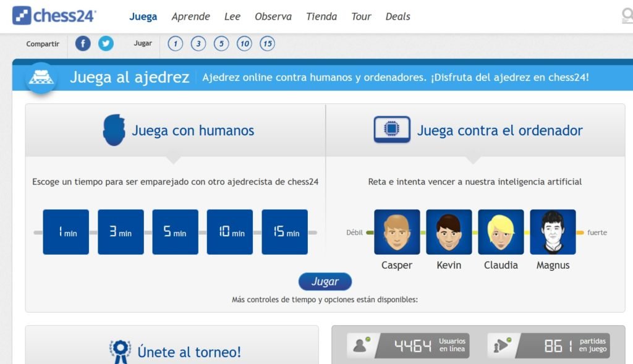Click the tournament ribbon badge icon

[x=120, y=352]
